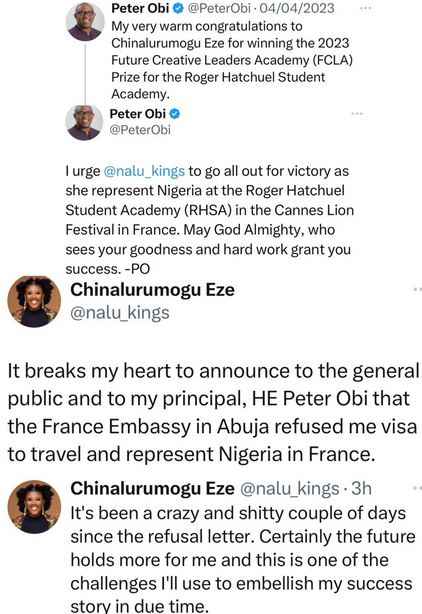Screen dimensions: 422x614
Task: Click @nalu_kings handle under main tweet name
Action: (120, 313)
